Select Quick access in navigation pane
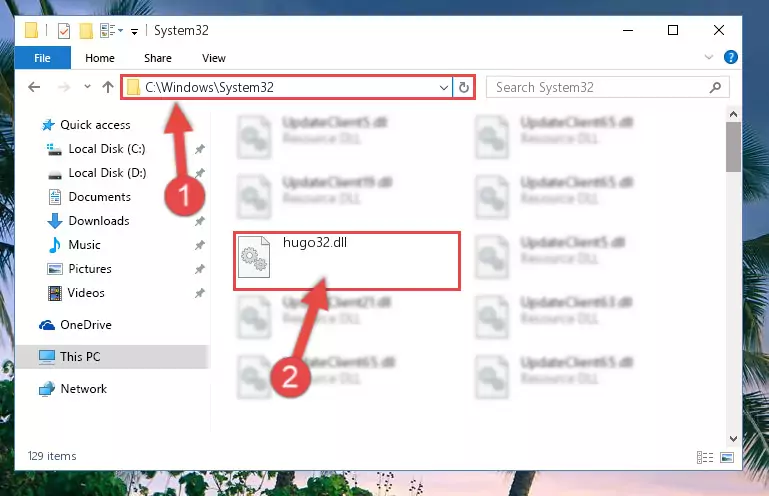This screenshot has height=496, width=769. pos(95,125)
